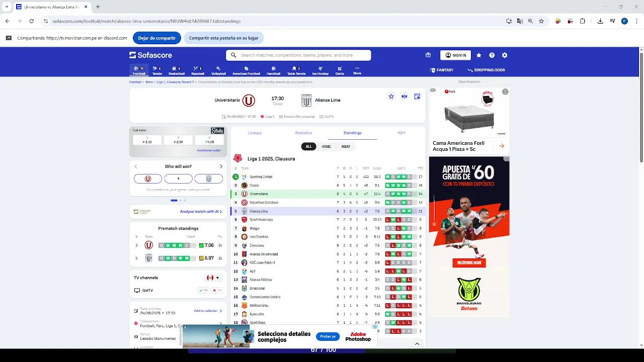Click the calendar icon in the match header
Viewport: 644px width, 362px height.
[x=417, y=97]
